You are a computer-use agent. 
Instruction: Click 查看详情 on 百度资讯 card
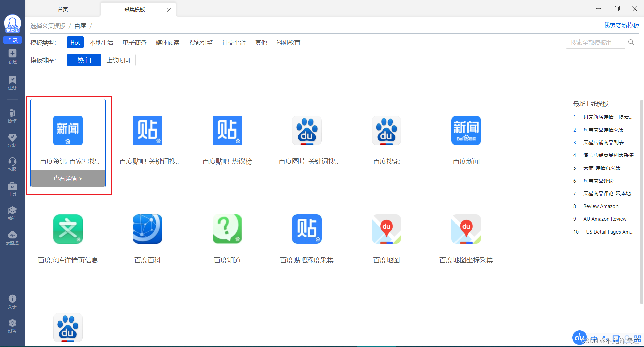click(x=68, y=178)
